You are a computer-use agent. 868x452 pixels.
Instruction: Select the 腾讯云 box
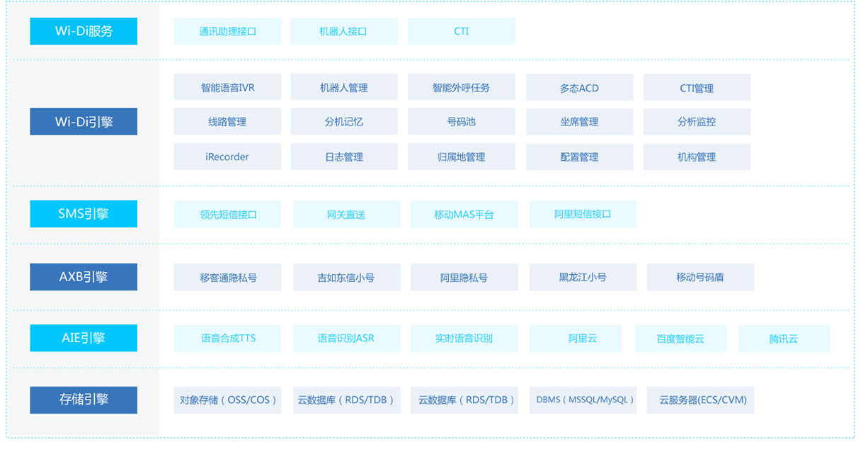[784, 339]
